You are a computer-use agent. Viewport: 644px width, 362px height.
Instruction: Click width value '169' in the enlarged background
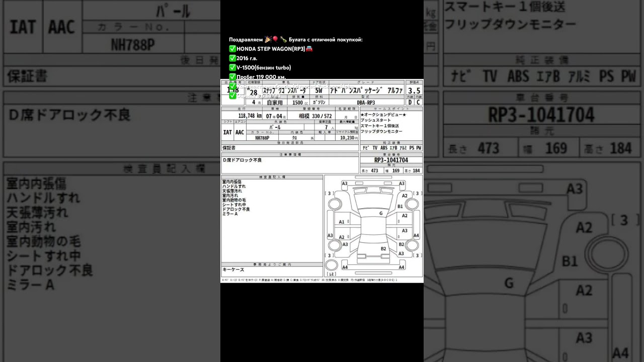coord(555,148)
